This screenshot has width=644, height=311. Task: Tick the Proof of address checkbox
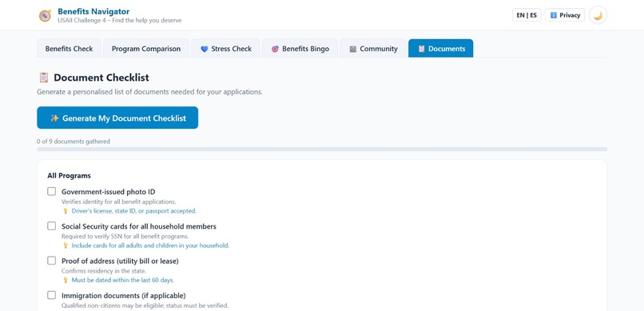51,261
